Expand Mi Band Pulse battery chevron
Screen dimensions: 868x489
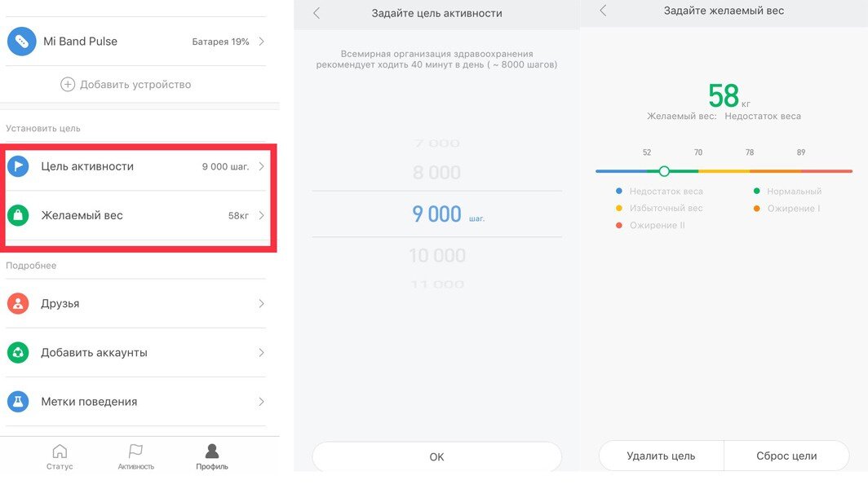coord(261,42)
